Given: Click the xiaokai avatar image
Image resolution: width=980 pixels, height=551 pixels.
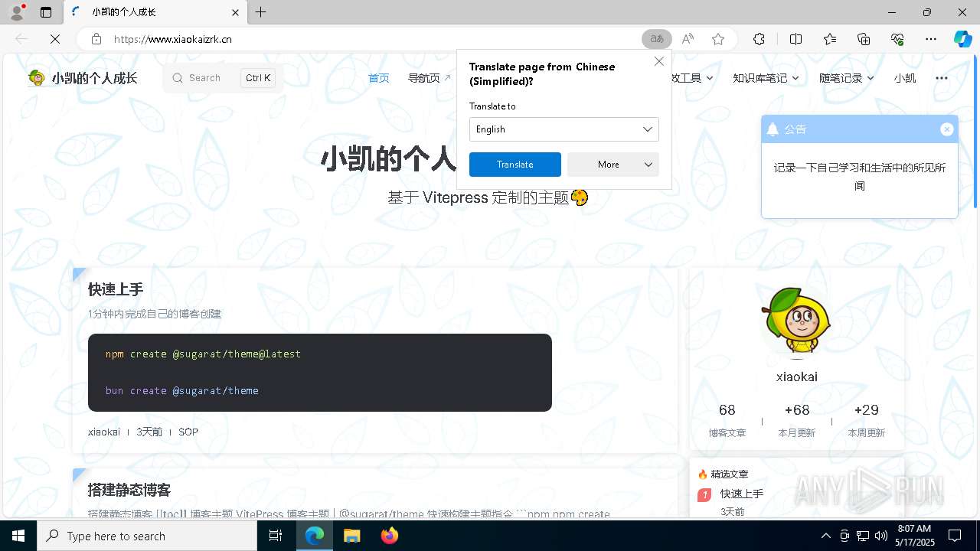Looking at the screenshot, I should [x=797, y=322].
